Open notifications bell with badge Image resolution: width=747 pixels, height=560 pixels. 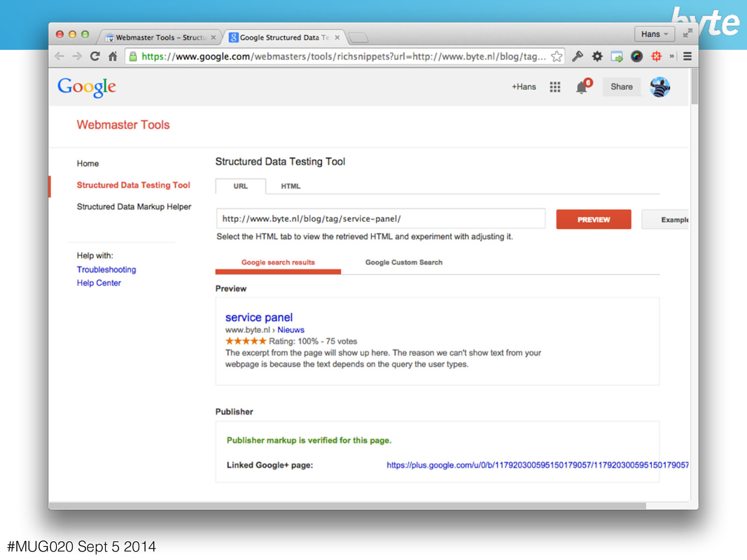click(x=583, y=87)
